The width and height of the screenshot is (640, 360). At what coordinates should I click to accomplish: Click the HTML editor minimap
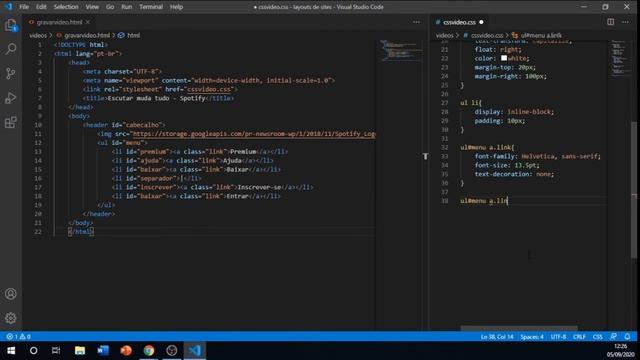click(402, 51)
